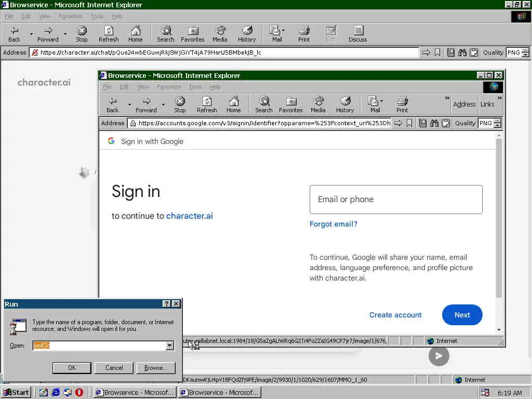Click the grey send arrow button in chat
The width and height of the screenshot is (532, 399).
click(438, 356)
